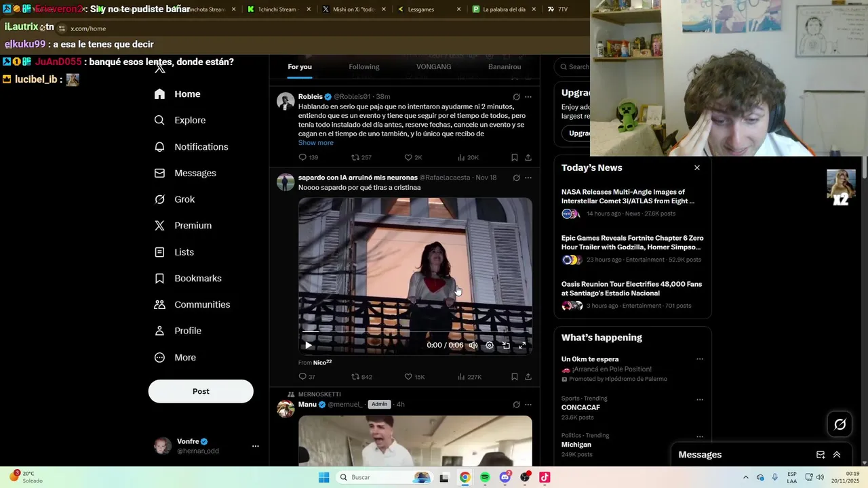Enter fullscreen on the video
The image size is (868, 488).
coord(522,345)
